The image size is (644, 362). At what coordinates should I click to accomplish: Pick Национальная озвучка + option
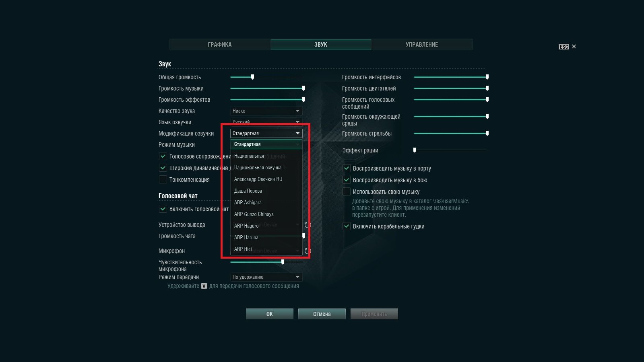[x=266, y=168]
